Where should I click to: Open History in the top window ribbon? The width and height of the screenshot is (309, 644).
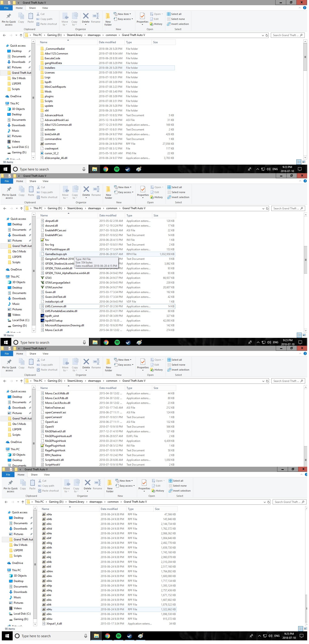click(156, 24)
